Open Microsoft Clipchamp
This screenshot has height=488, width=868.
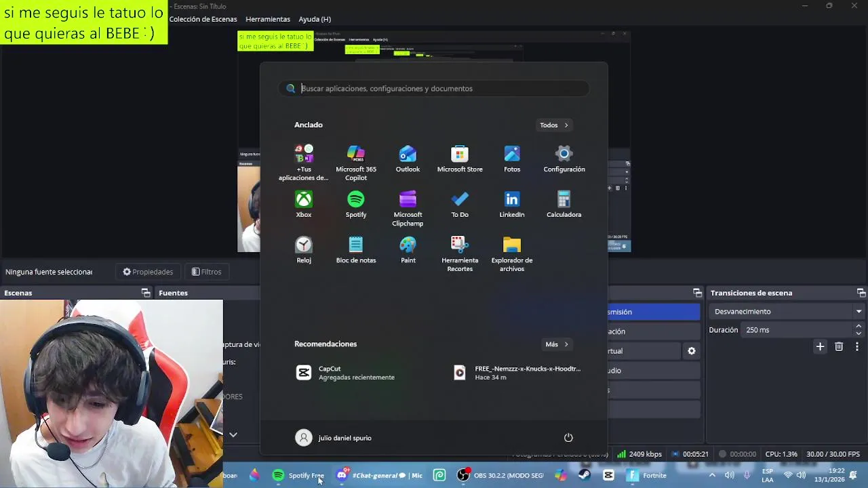pyautogui.click(x=408, y=209)
